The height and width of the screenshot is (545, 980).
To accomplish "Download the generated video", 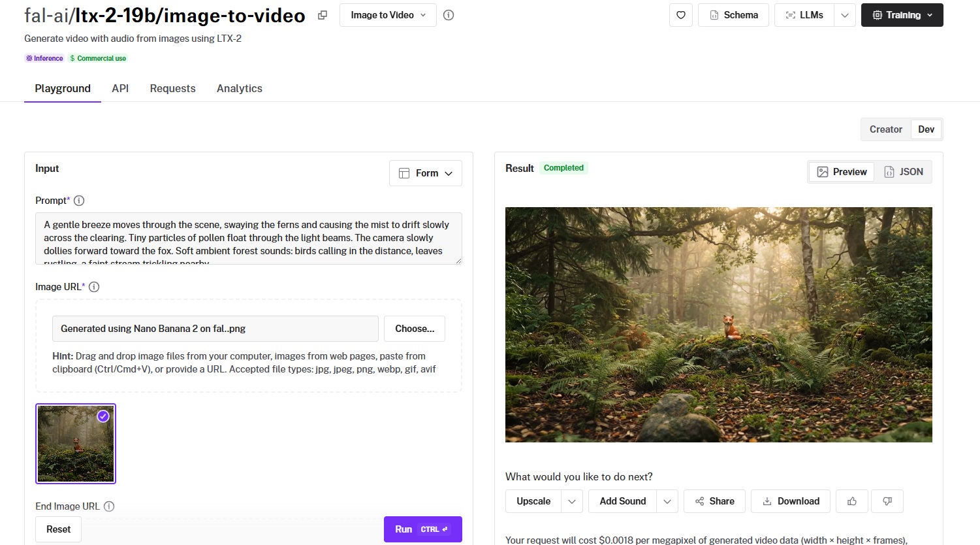I will (790, 501).
